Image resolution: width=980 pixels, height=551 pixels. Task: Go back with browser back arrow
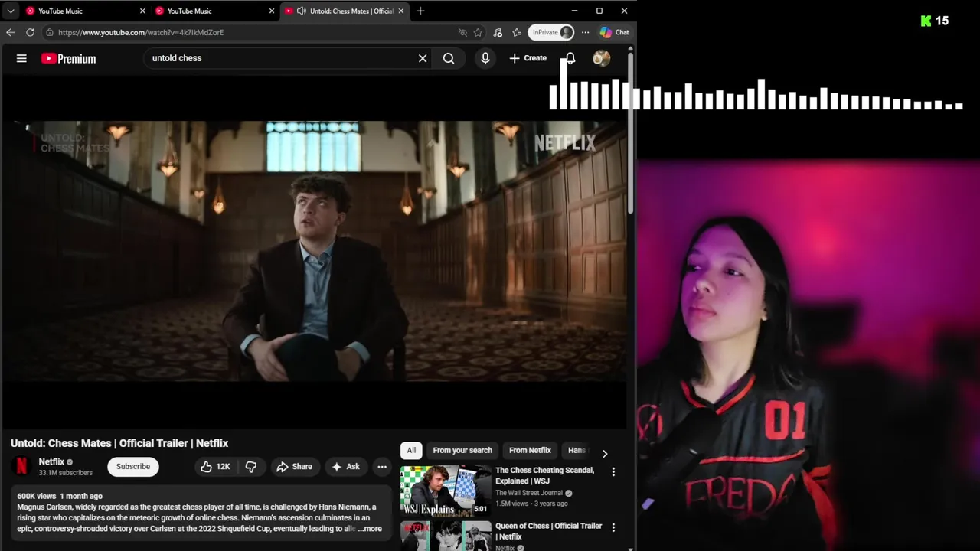click(10, 32)
